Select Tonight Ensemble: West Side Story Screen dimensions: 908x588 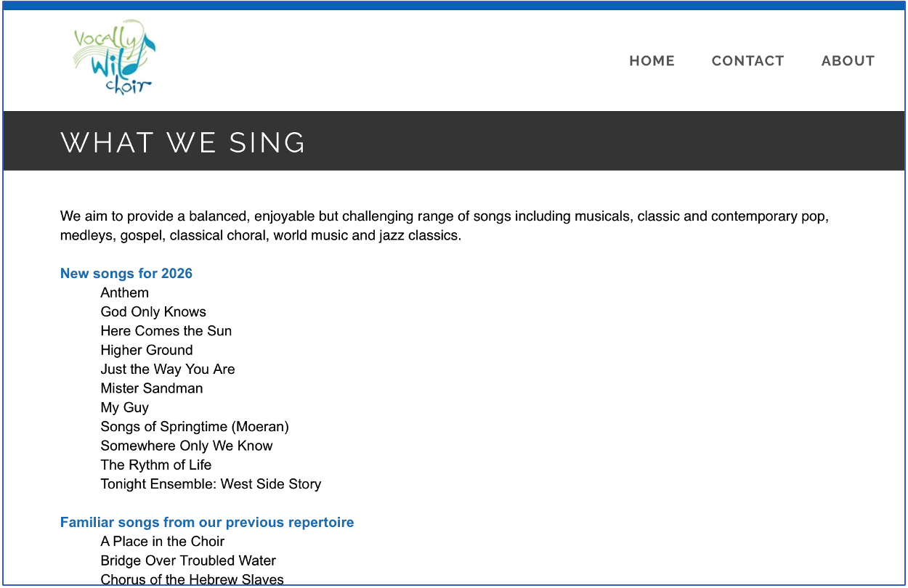(211, 484)
